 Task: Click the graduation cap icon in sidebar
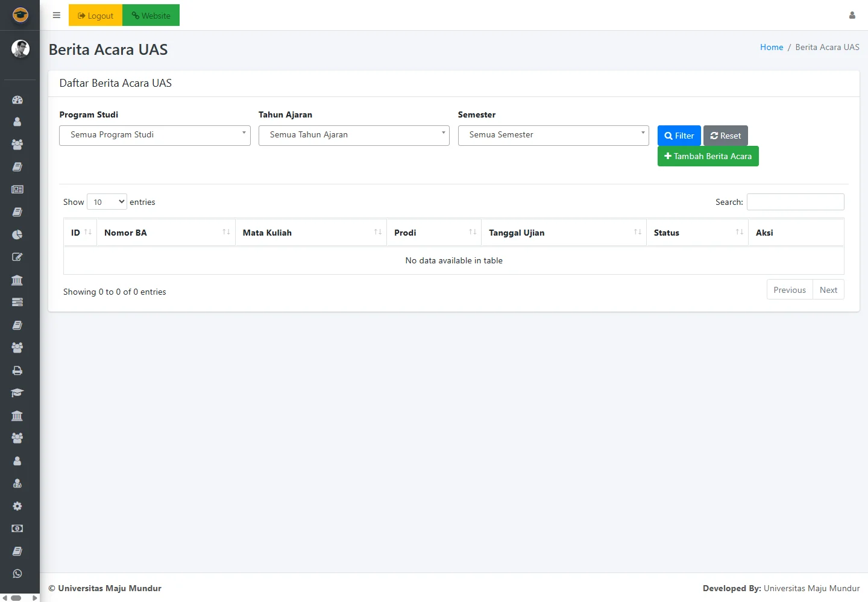17,393
